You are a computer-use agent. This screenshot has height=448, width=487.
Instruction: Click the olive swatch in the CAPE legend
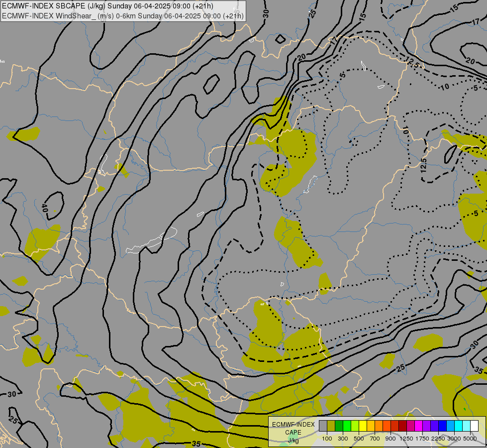tap(331, 426)
